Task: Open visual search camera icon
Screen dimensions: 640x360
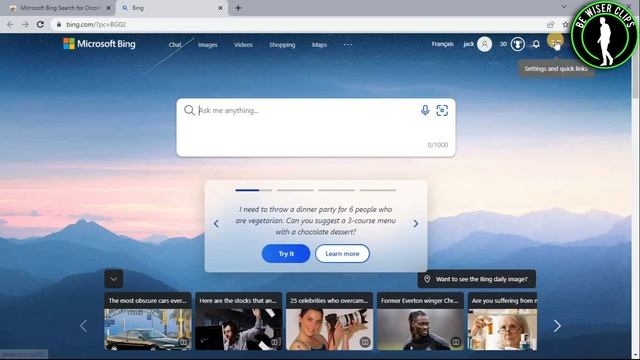Action: [442, 110]
